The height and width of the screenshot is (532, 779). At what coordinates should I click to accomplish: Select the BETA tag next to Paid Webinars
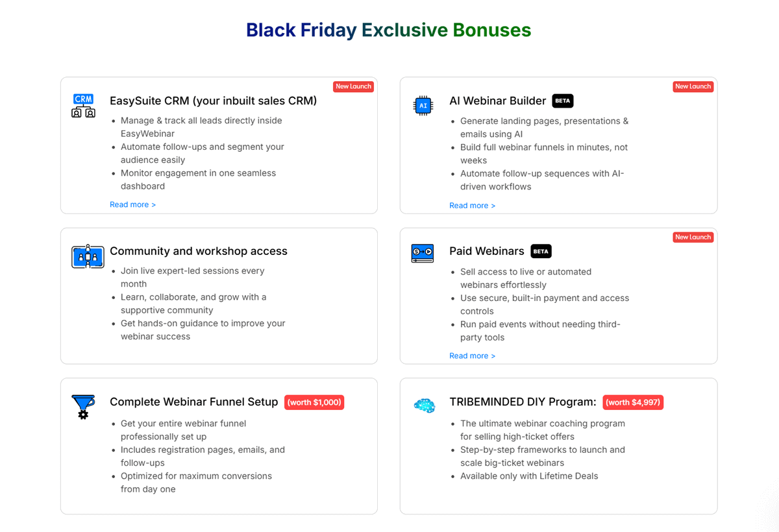(541, 251)
